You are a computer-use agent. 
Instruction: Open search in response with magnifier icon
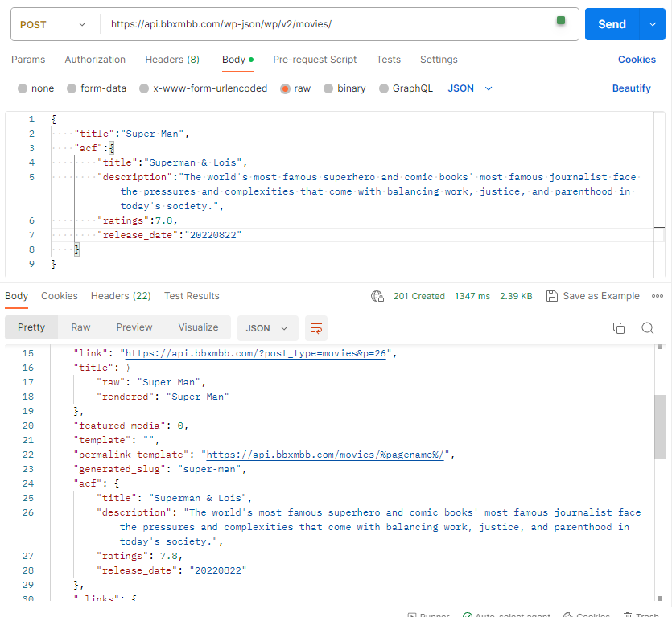647,328
